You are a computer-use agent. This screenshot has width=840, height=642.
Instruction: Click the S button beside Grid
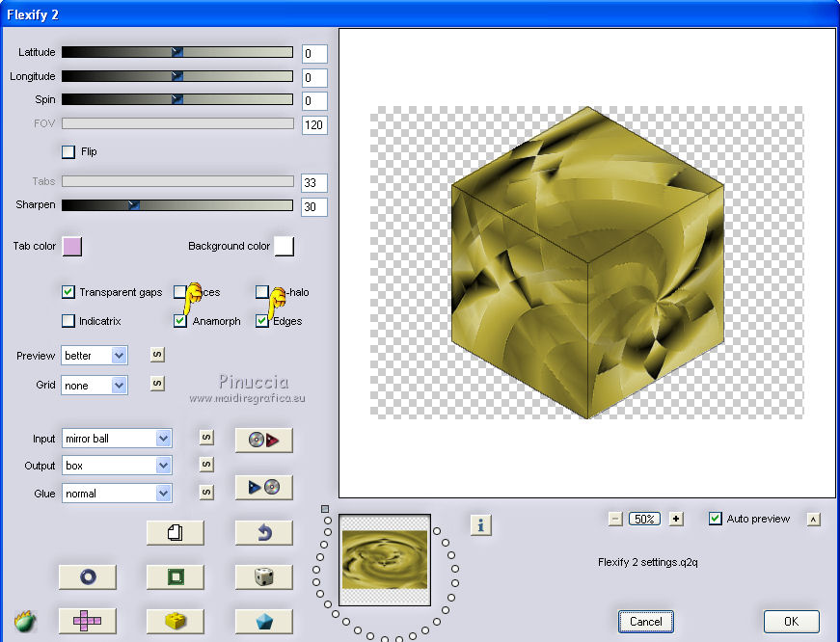coord(157,384)
